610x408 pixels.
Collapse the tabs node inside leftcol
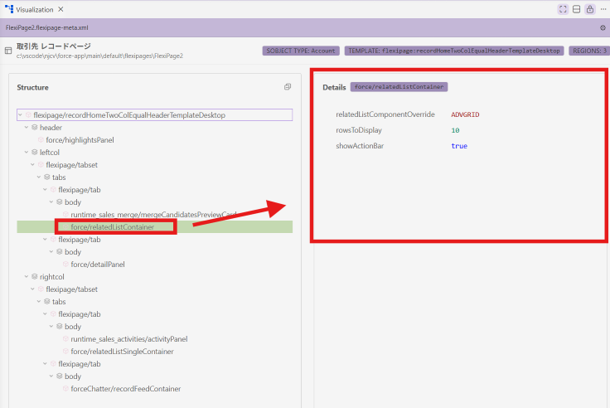pos(39,177)
